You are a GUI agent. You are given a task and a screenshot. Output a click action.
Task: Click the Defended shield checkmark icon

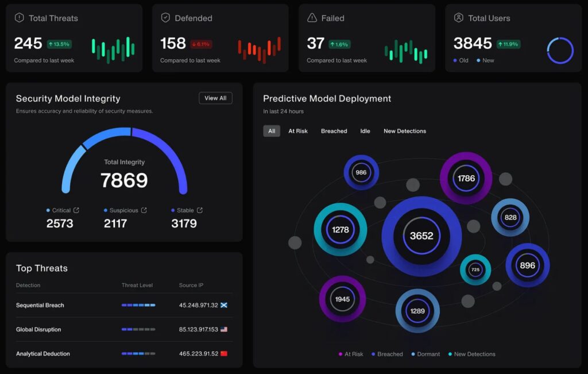[x=165, y=18]
